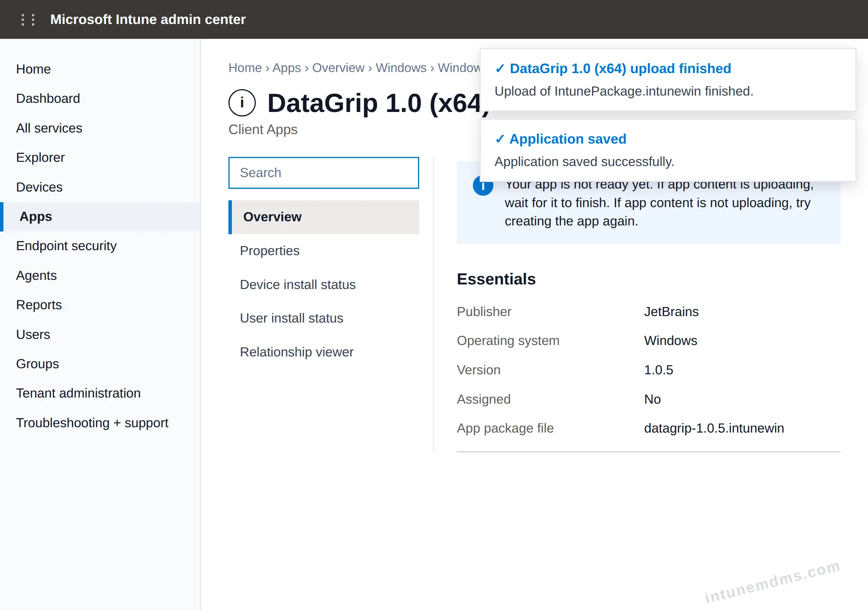The height and width of the screenshot is (610, 868).
Task: Click the upload finished checkmark icon
Action: [x=500, y=69]
